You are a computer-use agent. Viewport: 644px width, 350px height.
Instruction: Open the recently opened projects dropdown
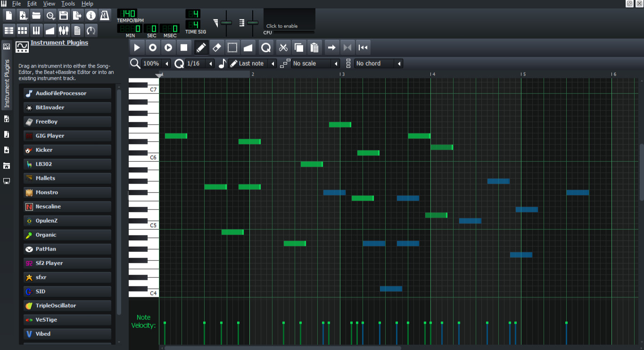click(x=50, y=16)
